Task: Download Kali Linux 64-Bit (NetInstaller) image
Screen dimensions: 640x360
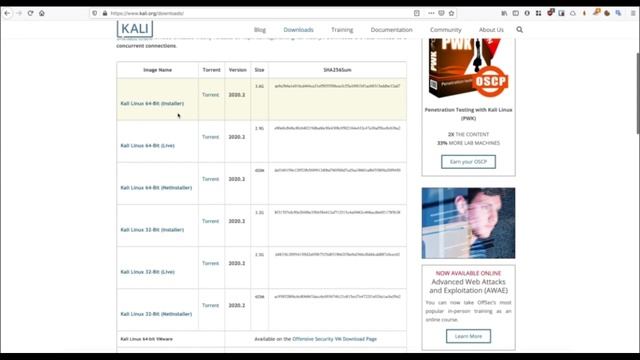Action: pos(156,187)
